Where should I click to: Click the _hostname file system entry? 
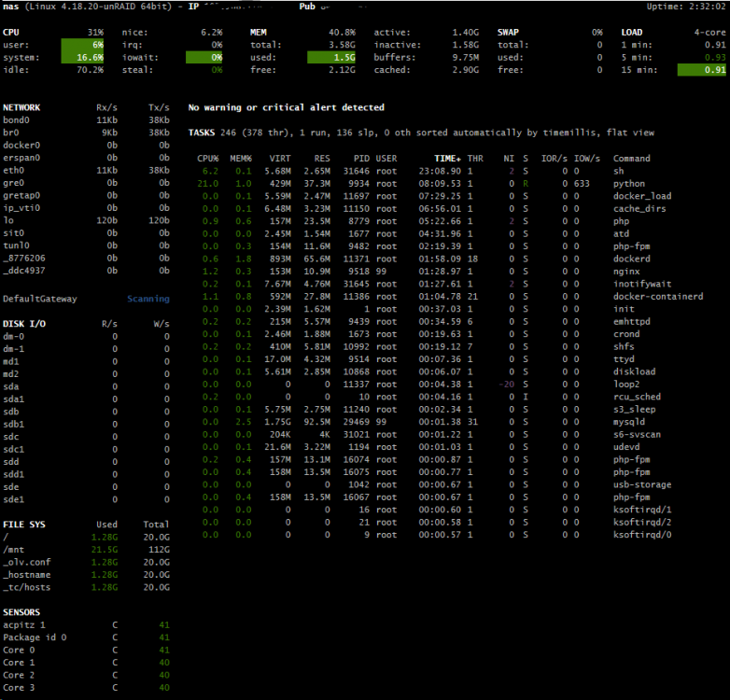(27, 575)
